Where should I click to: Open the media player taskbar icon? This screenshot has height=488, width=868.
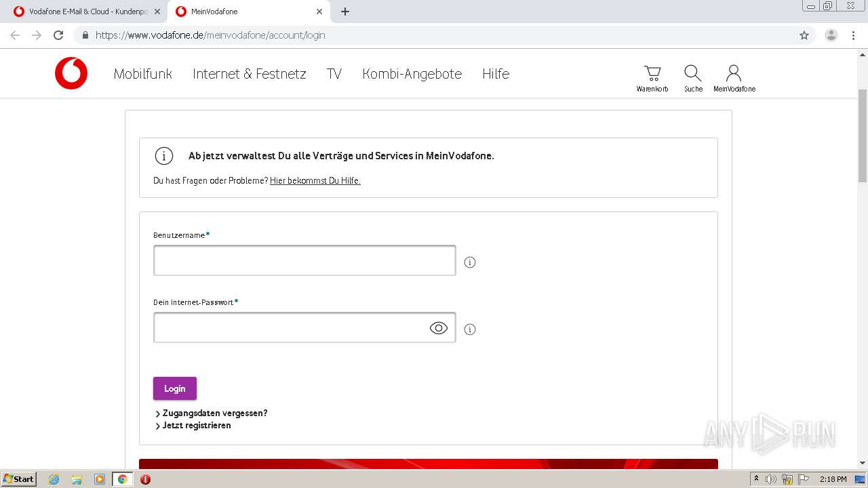(100, 479)
